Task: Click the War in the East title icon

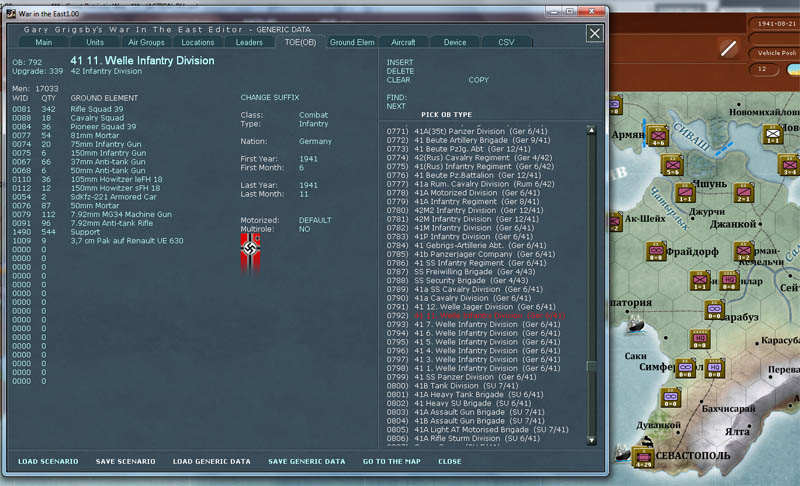Action: (11, 13)
